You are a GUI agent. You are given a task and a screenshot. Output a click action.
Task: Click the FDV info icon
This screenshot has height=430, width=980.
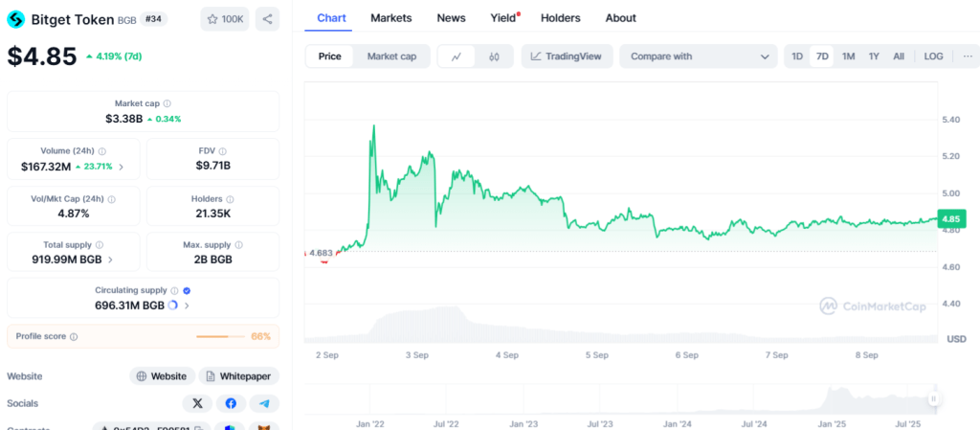click(222, 151)
